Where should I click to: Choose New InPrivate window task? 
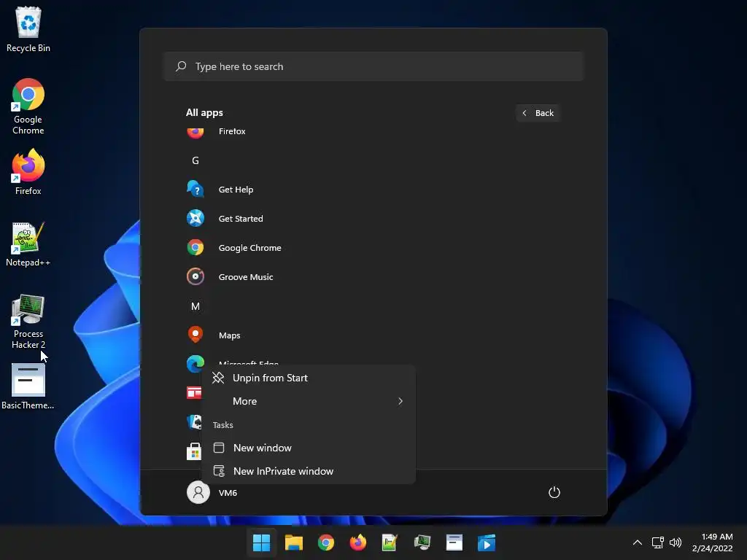pyautogui.click(x=309, y=472)
